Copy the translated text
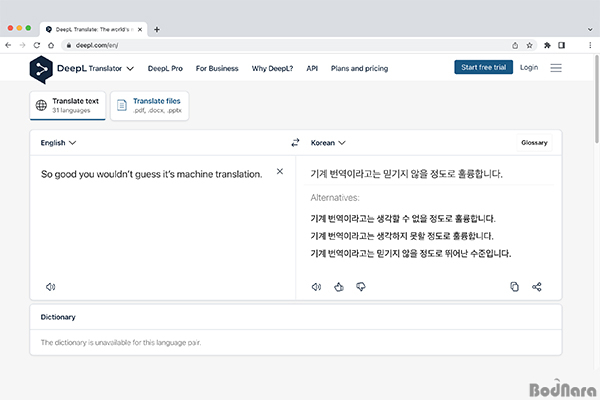Image resolution: width=600 pixels, height=400 pixels. 515,287
